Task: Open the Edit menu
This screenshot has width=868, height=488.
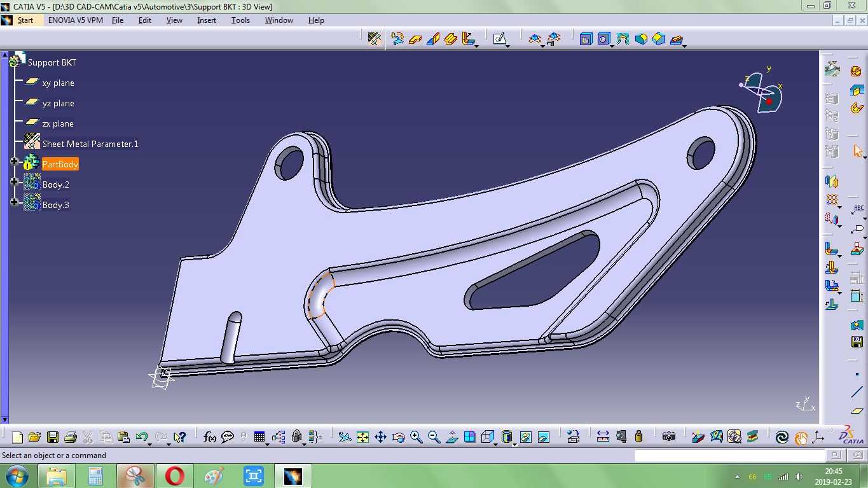Action: click(145, 20)
